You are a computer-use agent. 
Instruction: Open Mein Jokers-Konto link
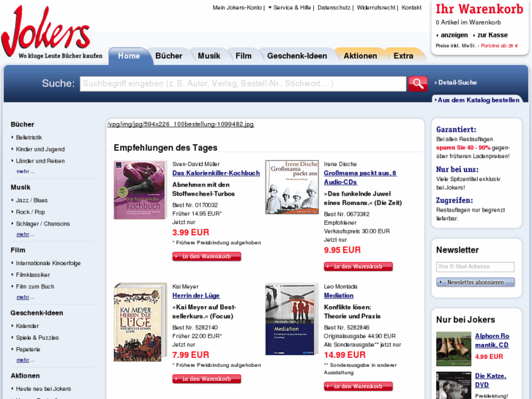[237, 7]
